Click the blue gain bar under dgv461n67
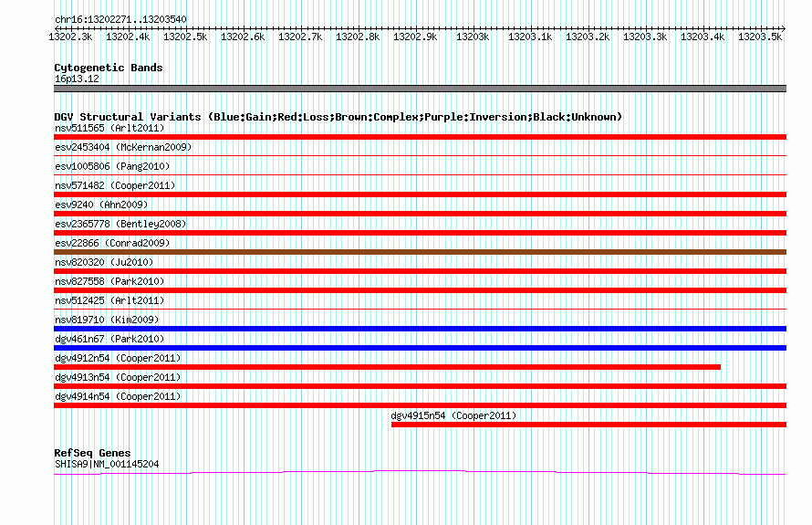Image resolution: width=812 pixels, height=525 pixels. [420, 348]
